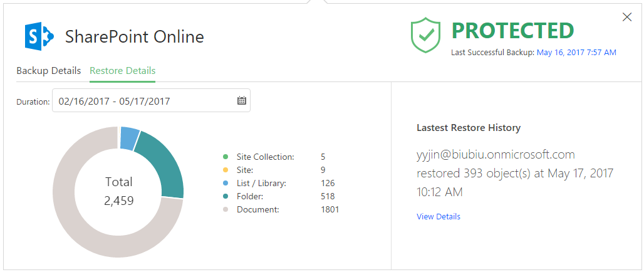Click the green Site Collection legend dot

point(225,157)
